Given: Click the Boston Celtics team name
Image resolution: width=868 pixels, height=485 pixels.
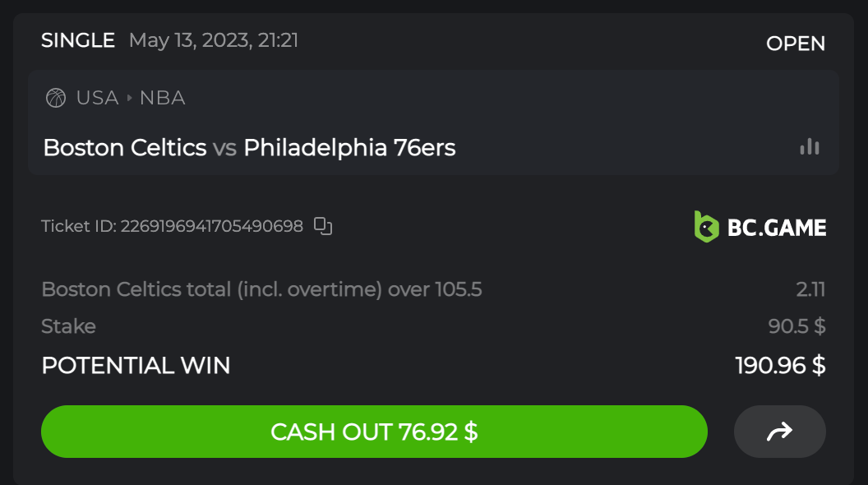Looking at the screenshot, I should click(124, 148).
